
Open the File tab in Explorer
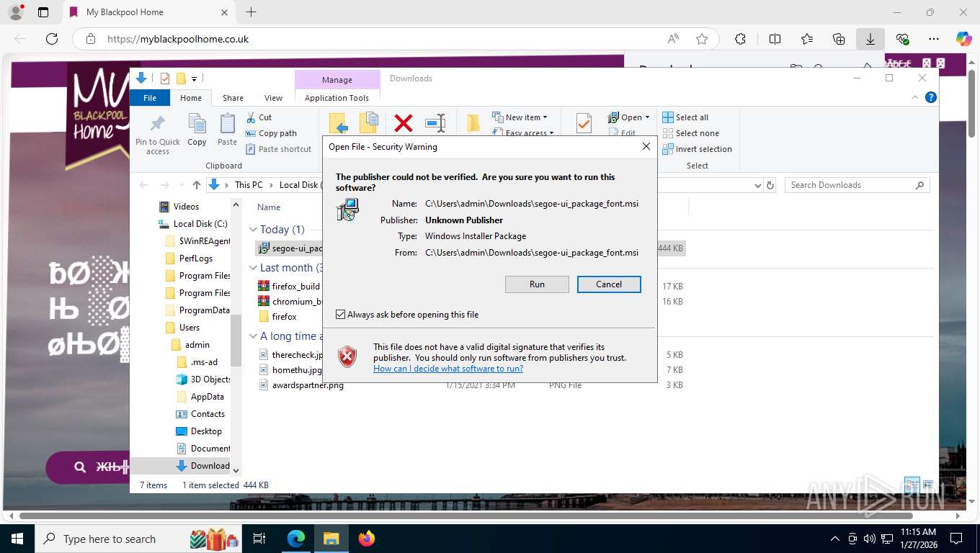(150, 98)
